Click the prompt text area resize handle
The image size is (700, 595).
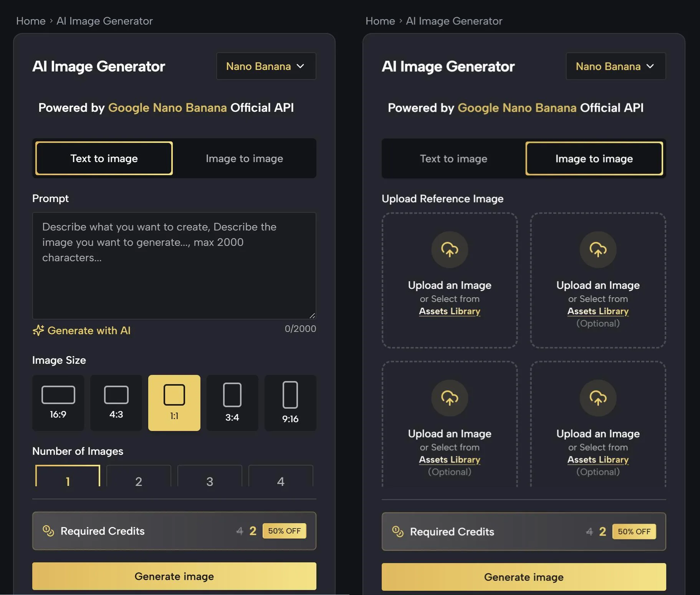tap(313, 315)
